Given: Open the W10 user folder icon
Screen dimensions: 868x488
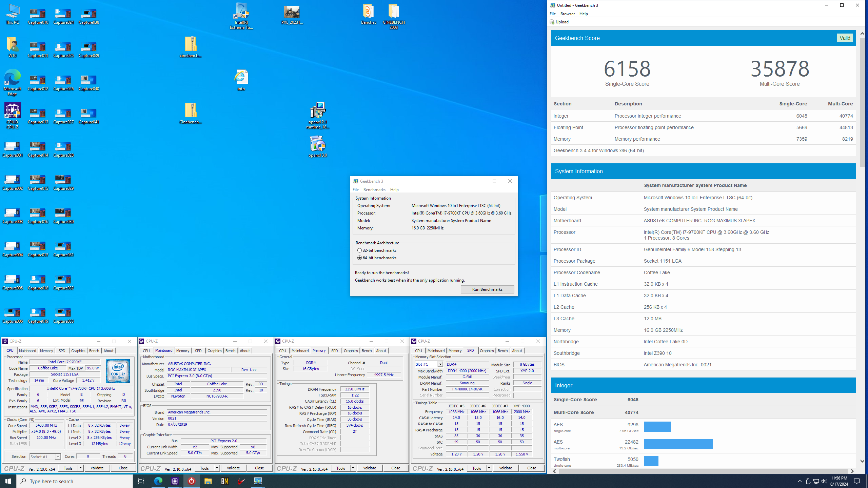Looking at the screenshot, I should click(13, 47).
